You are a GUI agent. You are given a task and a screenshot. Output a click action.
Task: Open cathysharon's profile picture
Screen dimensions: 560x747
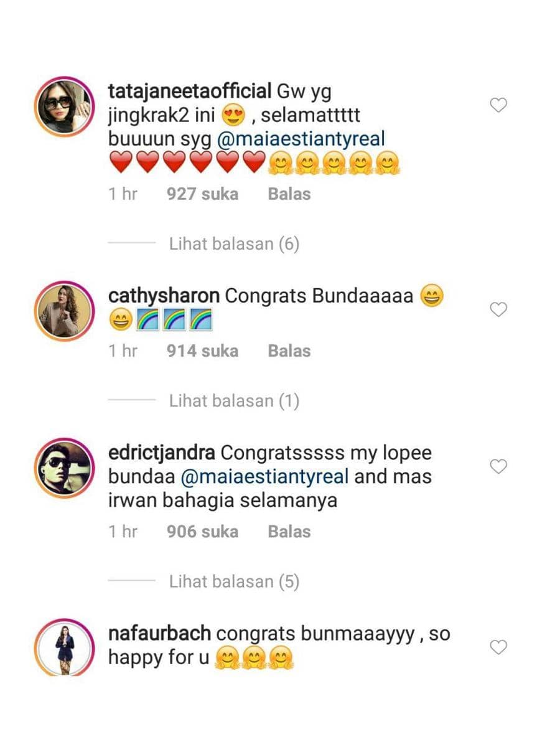point(65,312)
